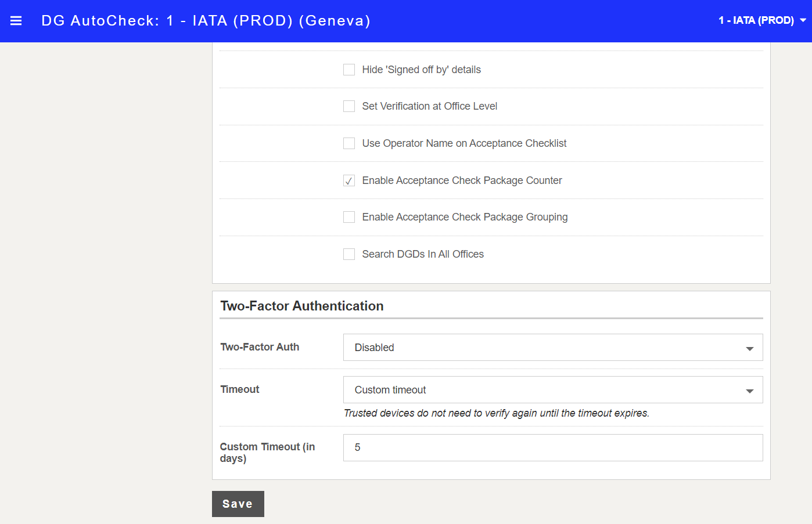Image resolution: width=812 pixels, height=524 pixels.
Task: Click the Two-Factor Auth field label
Action: (x=260, y=347)
